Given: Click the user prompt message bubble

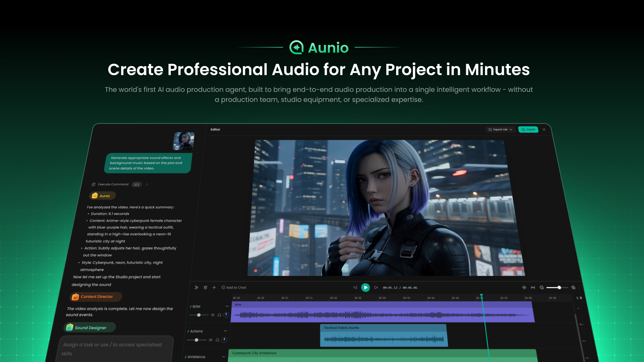Looking at the screenshot, I should (x=148, y=163).
